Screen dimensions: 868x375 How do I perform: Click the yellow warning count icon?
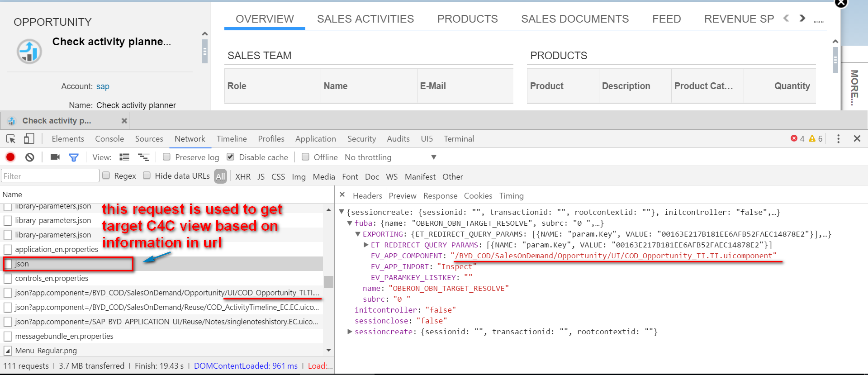pyautogui.click(x=812, y=138)
